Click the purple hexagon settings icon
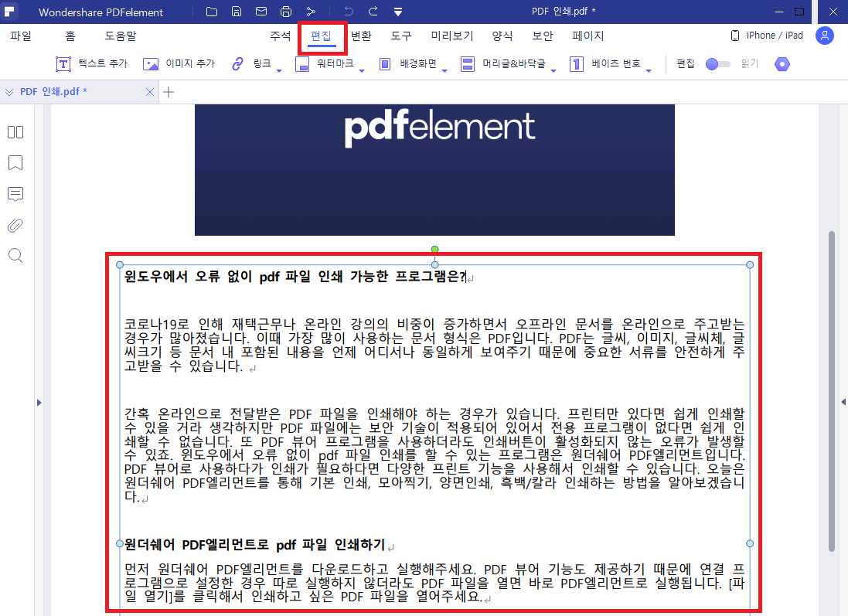 tap(782, 64)
